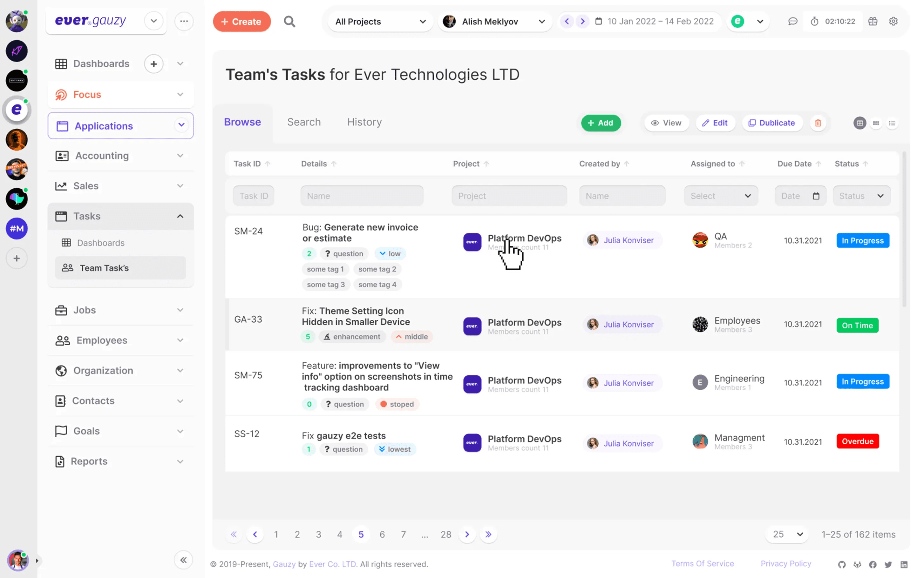Click the stopwatch timer showing 02:10:22
The height and width of the screenshot is (578, 924).
point(834,21)
